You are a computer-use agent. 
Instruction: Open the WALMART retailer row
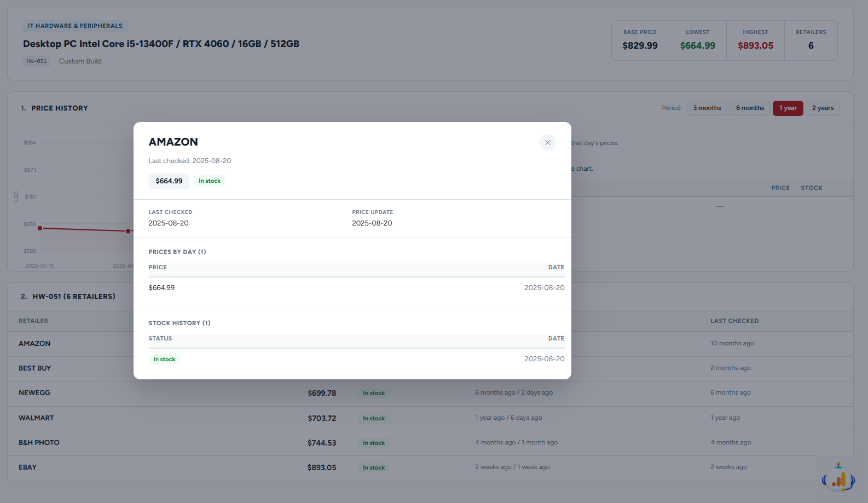point(430,418)
